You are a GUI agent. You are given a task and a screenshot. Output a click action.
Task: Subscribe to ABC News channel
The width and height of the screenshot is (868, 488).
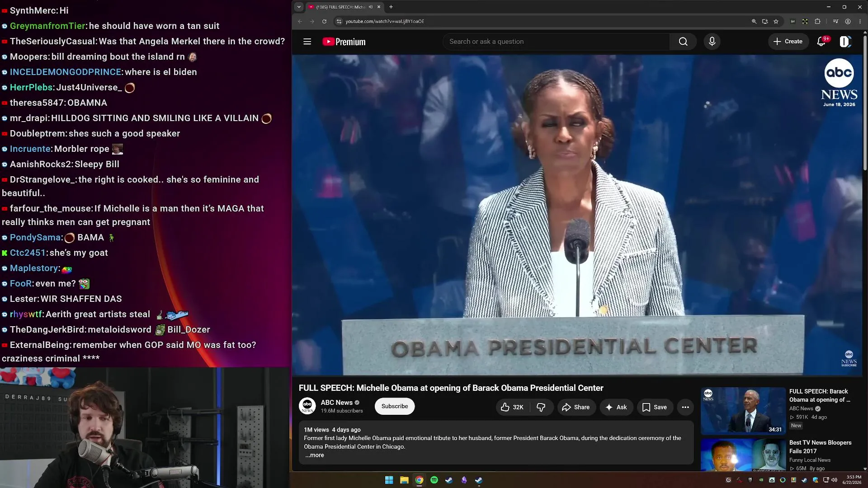pyautogui.click(x=395, y=406)
